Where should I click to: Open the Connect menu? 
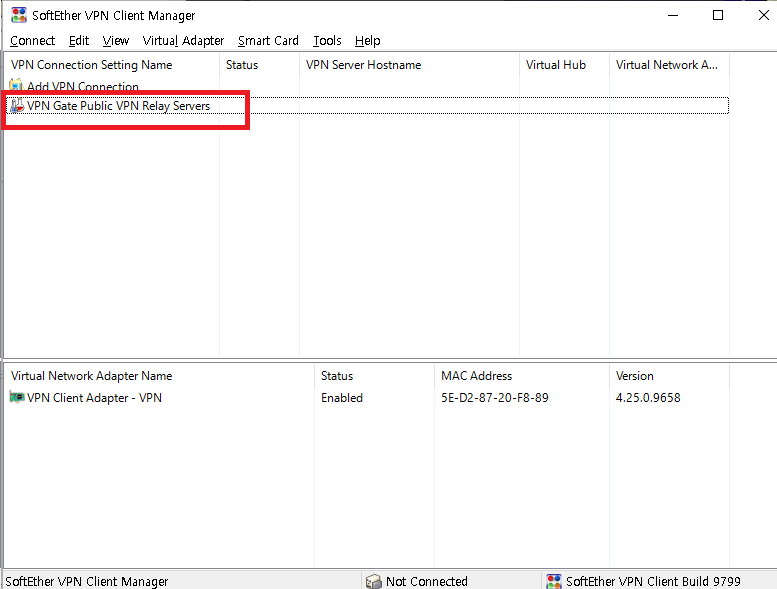[32, 41]
